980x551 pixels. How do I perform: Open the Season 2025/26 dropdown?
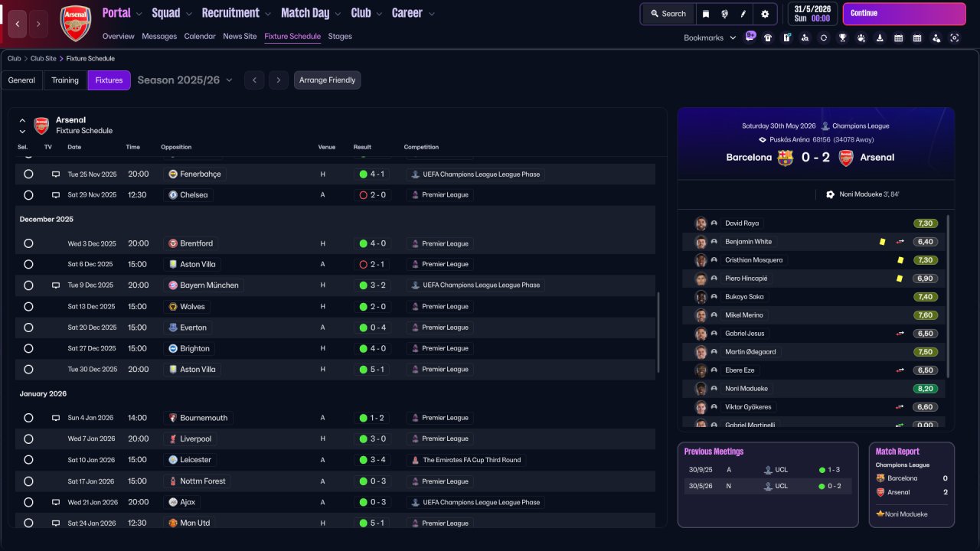coord(185,80)
